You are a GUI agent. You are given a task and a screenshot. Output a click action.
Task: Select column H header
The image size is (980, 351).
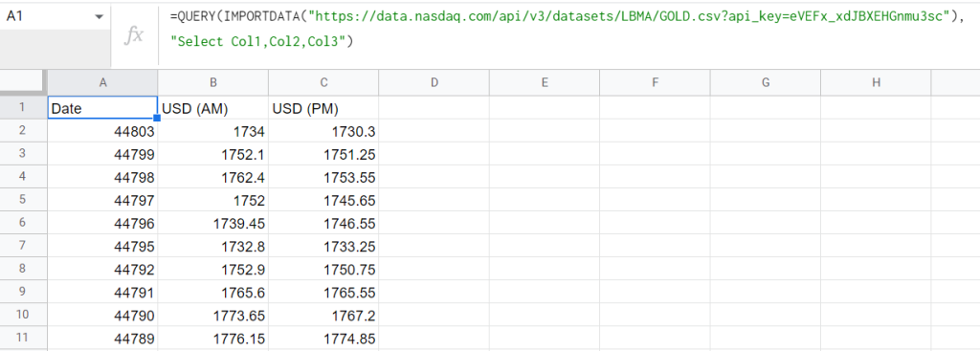point(876,82)
